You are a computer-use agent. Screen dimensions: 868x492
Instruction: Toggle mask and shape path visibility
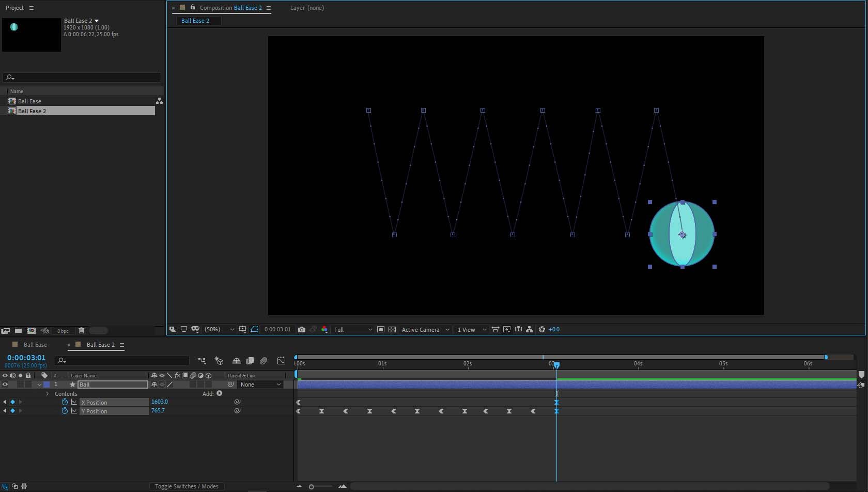(254, 329)
